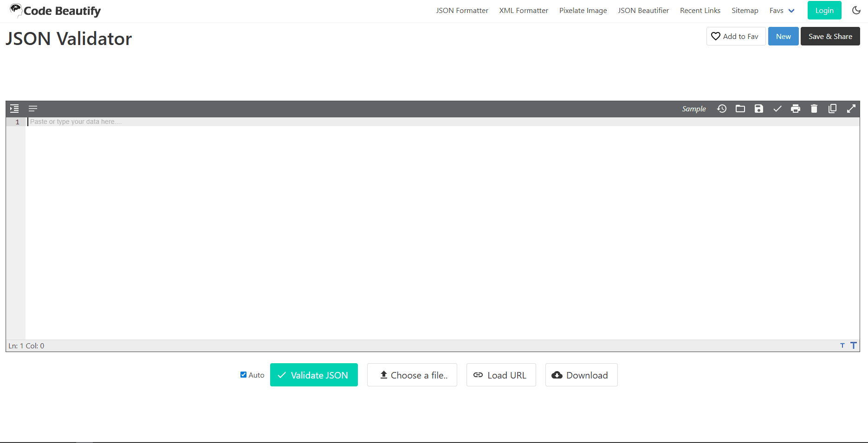This screenshot has width=868, height=443.
Task: Increase font size with the large T
Action: click(x=853, y=345)
